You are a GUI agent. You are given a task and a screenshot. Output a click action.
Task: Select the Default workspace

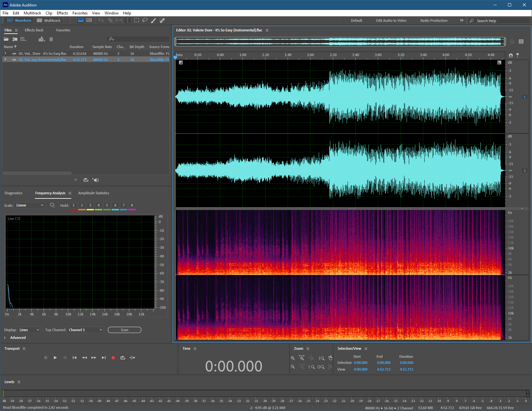pyautogui.click(x=356, y=21)
